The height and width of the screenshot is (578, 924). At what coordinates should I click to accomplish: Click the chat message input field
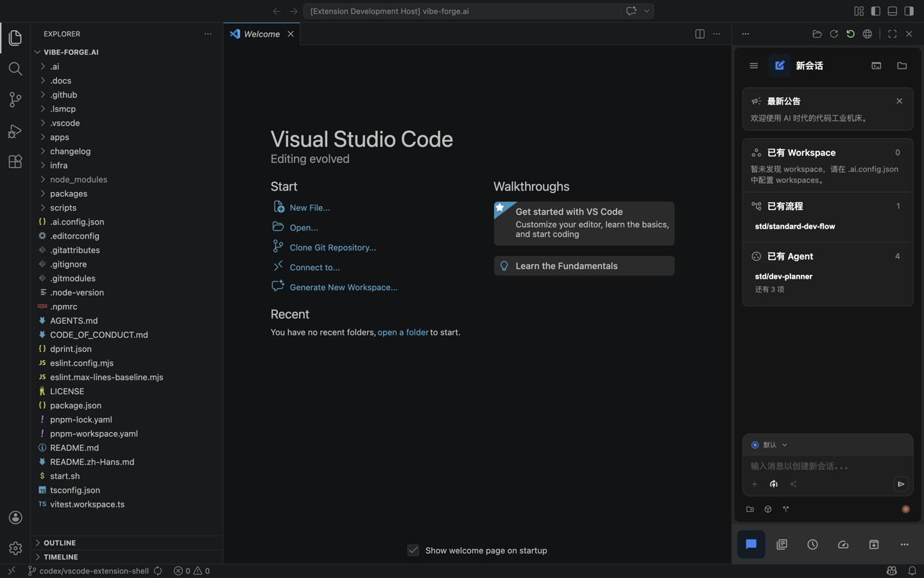click(828, 466)
